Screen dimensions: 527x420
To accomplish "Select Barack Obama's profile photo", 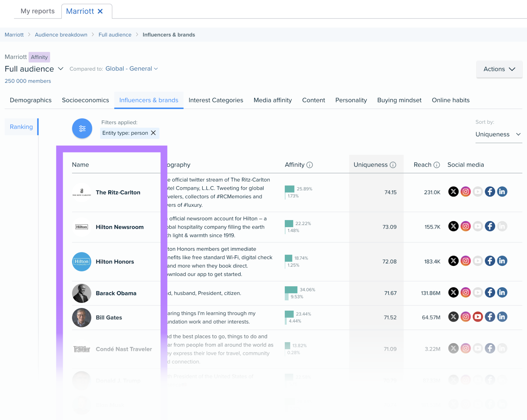I will 82,293.
